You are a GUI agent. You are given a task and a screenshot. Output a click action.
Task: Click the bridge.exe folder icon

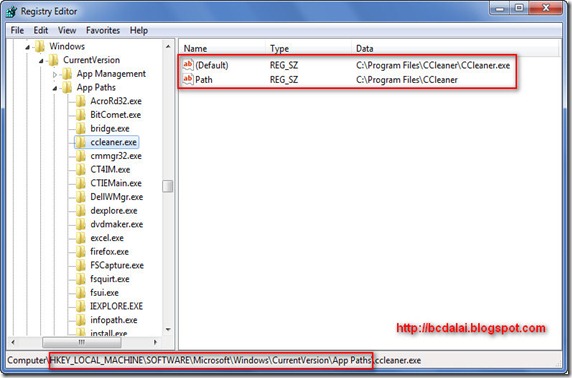click(x=81, y=128)
